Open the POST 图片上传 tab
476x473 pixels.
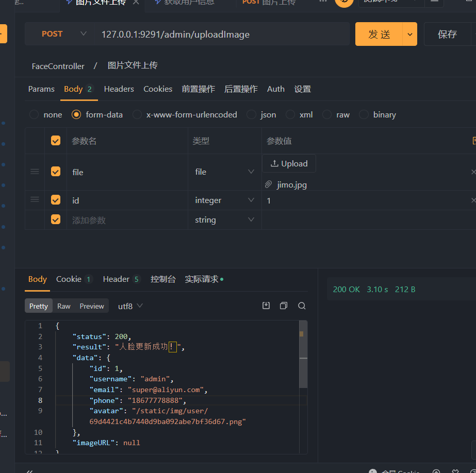[269, 3]
